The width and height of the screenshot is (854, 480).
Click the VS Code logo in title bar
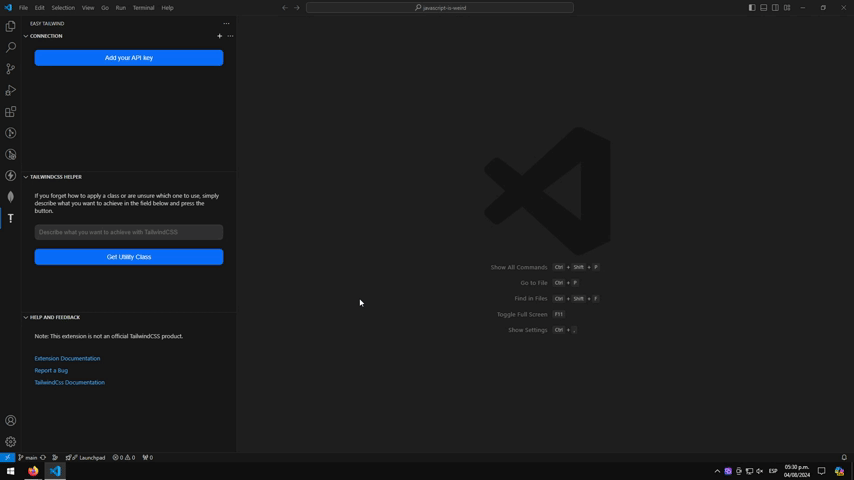coord(8,8)
